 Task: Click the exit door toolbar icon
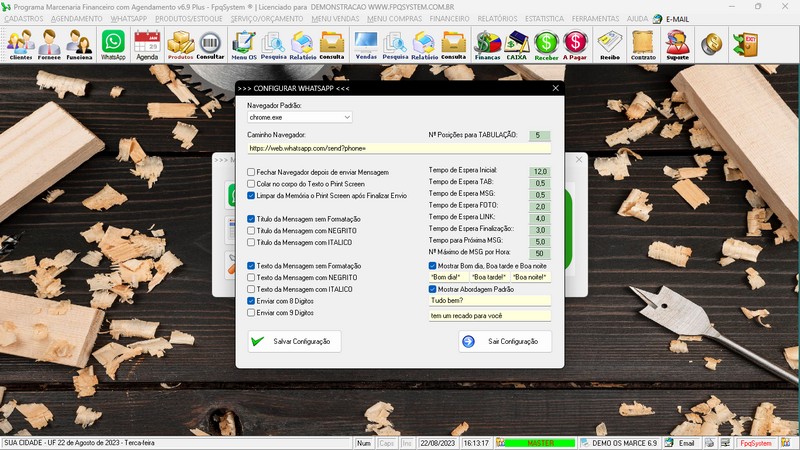click(x=745, y=44)
